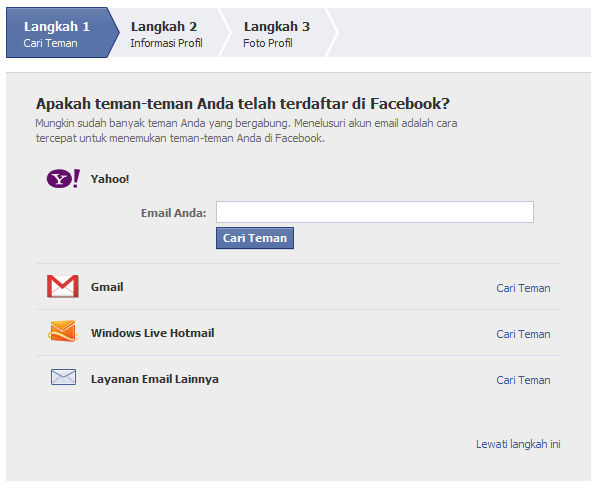Switch to Langkah 2 Informasi Profil step
Viewport: 596px width, 491px height.
tap(167, 33)
